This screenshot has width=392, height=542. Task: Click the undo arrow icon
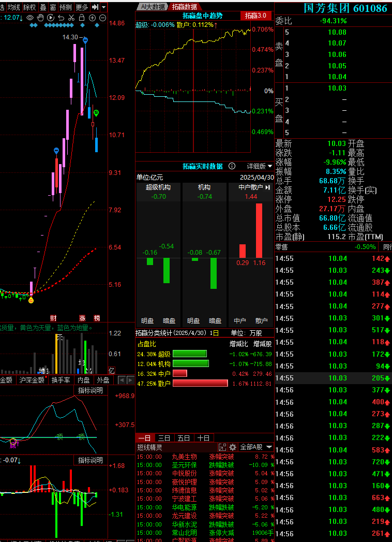click(61, 18)
